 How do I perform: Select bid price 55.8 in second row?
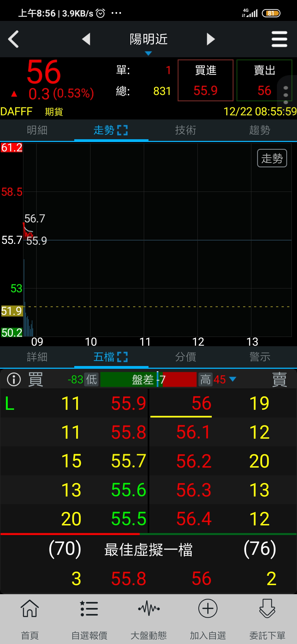128,432
